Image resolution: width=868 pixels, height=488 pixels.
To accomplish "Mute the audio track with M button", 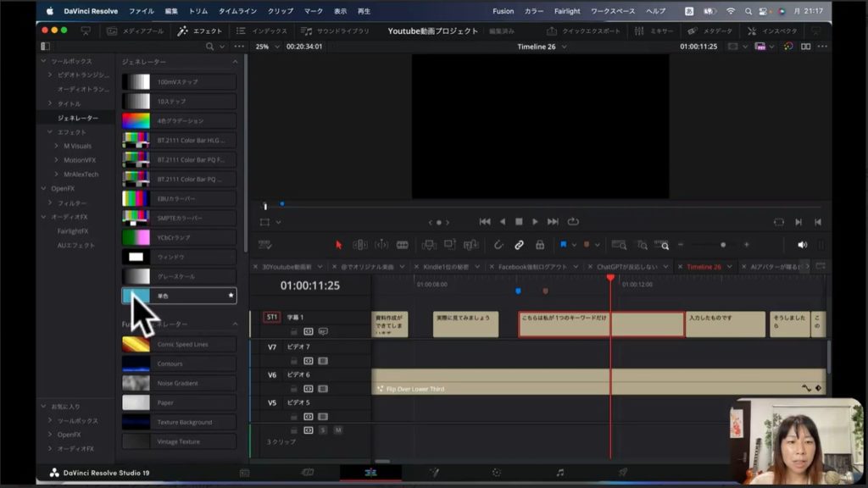I will point(337,430).
